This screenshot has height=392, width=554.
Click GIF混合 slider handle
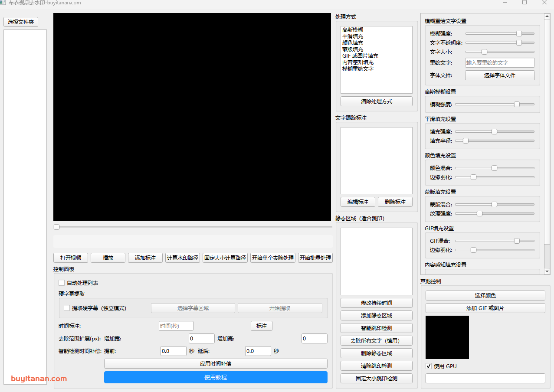517,241
